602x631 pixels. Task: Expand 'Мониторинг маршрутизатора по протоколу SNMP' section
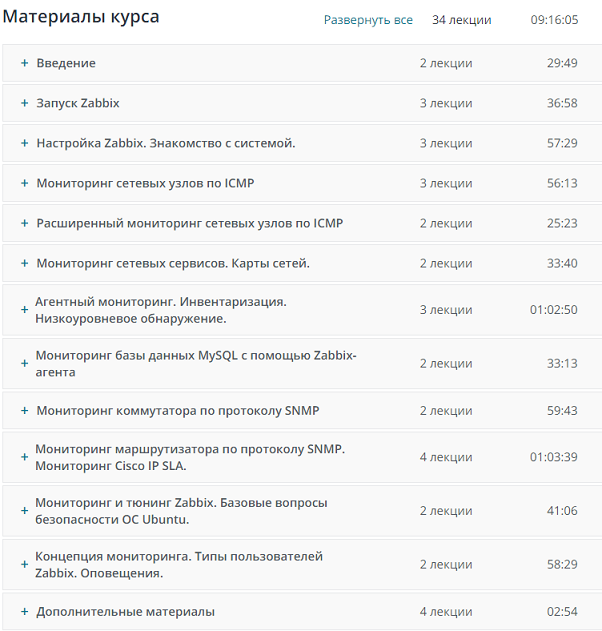coord(25,457)
